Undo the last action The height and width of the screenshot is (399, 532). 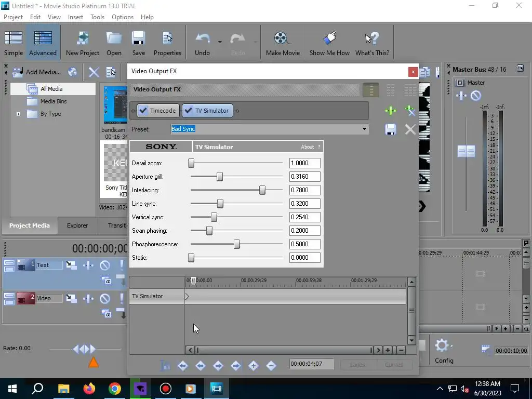pos(202,43)
